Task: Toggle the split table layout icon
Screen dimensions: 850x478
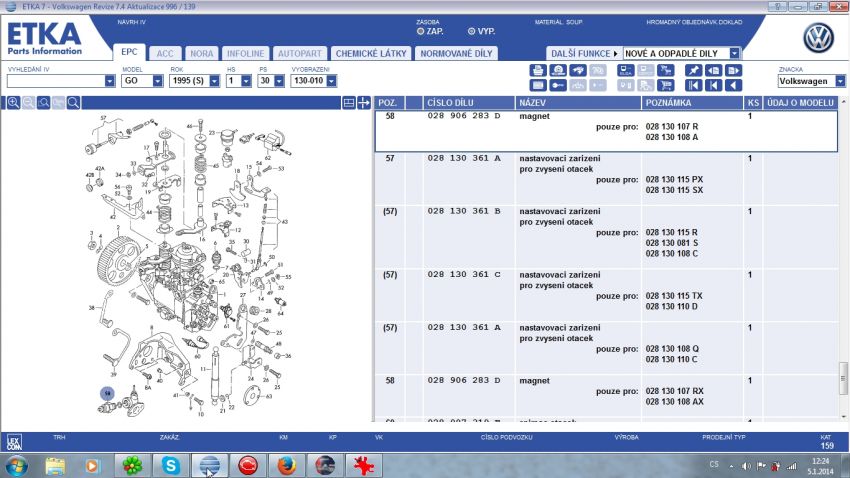Action: [349, 102]
